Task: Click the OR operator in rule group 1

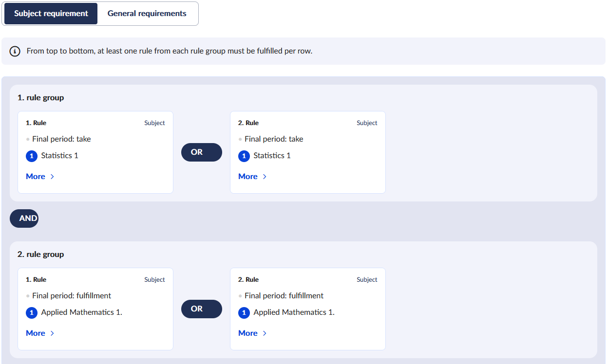Action: (202, 152)
